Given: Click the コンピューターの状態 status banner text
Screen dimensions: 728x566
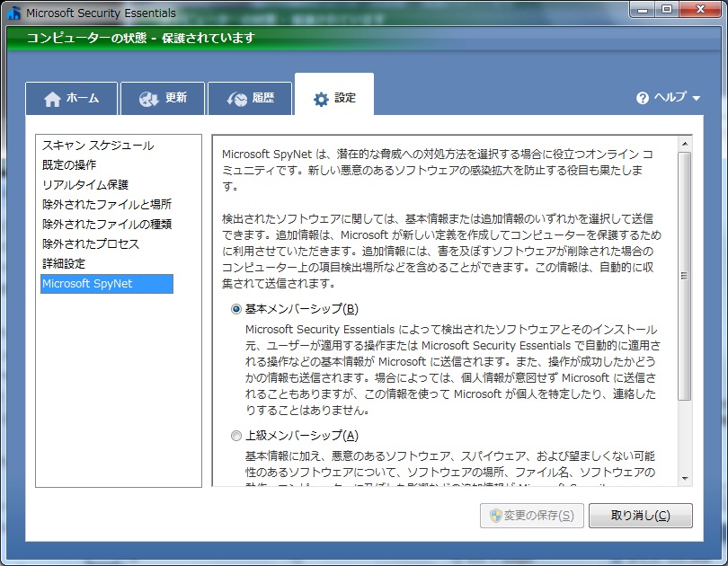Looking at the screenshot, I should click(x=140, y=38).
